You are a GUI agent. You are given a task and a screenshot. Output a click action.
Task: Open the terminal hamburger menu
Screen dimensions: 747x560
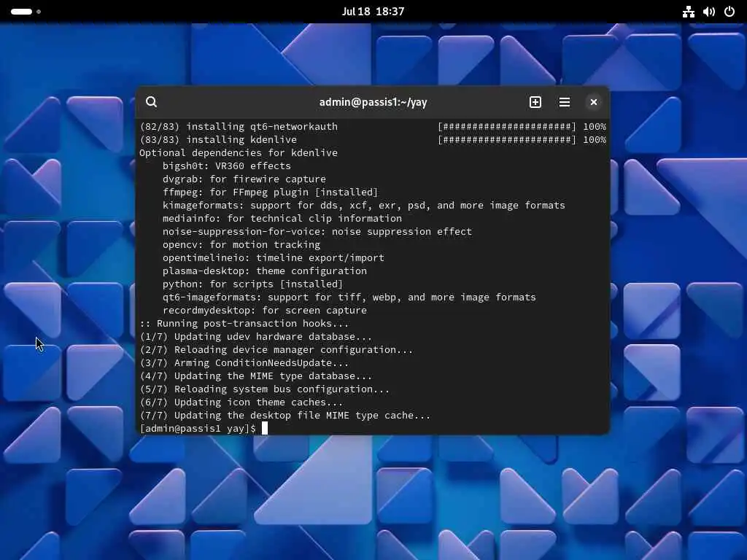[565, 102]
